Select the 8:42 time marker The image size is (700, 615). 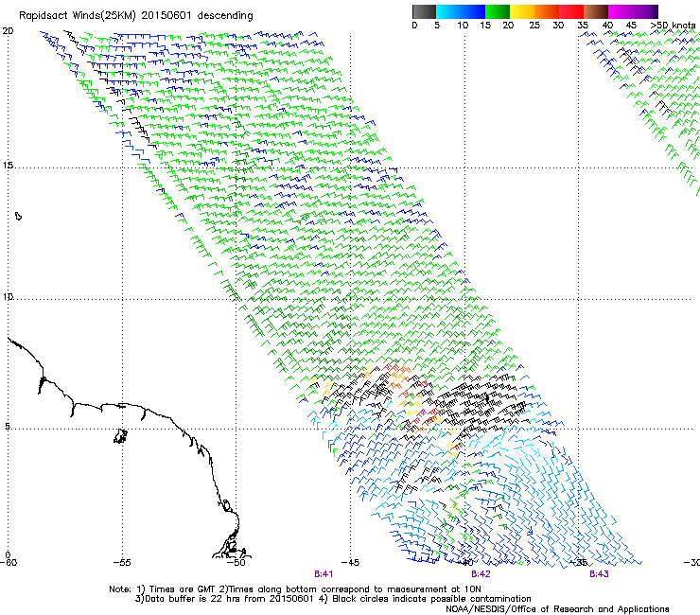click(481, 574)
